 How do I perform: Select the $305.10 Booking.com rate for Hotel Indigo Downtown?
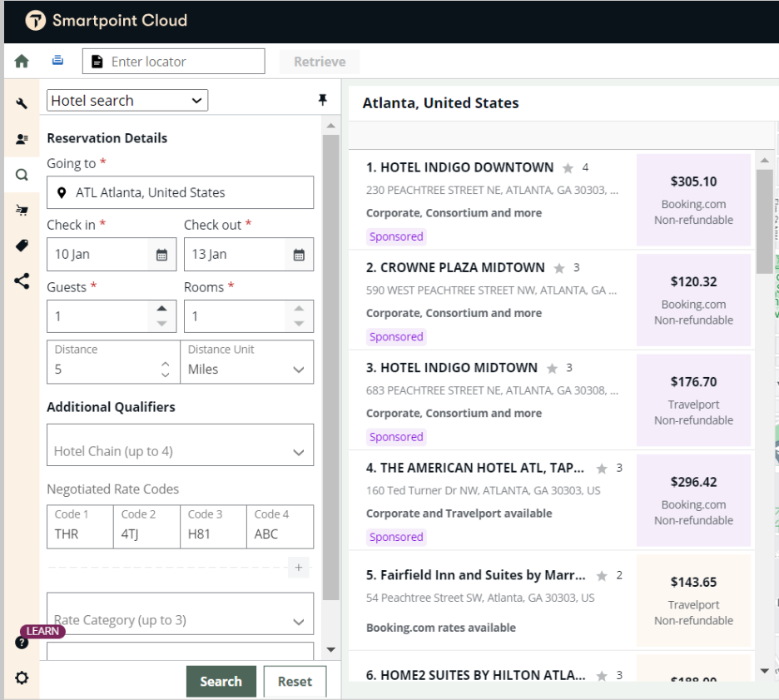click(x=693, y=200)
